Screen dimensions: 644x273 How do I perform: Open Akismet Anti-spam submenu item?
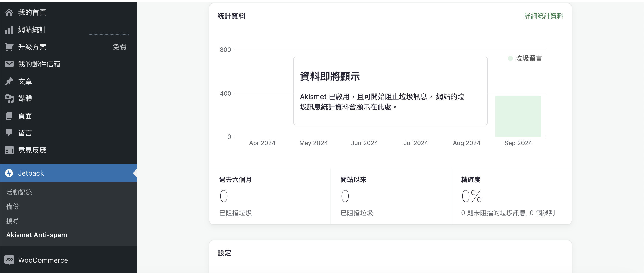(37, 235)
